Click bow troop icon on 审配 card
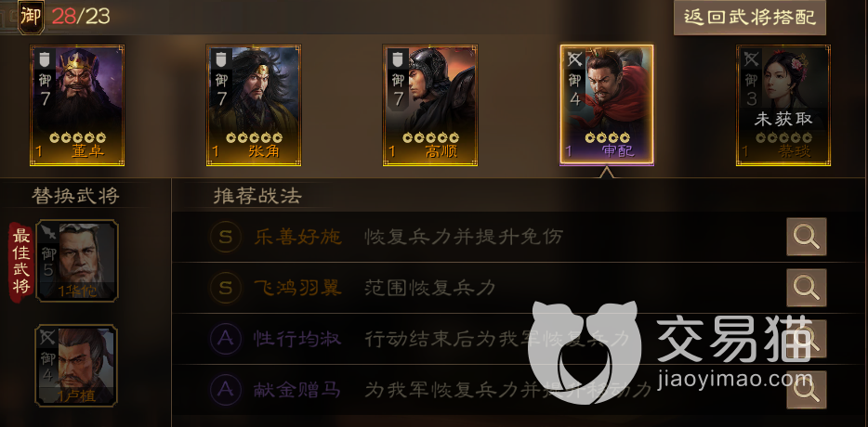The width and height of the screenshot is (868, 427). [575, 58]
